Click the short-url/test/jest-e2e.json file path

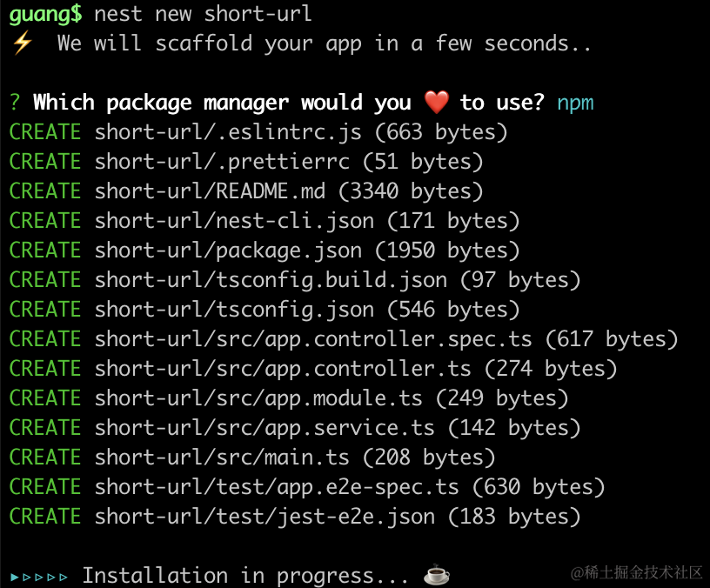click(265, 517)
